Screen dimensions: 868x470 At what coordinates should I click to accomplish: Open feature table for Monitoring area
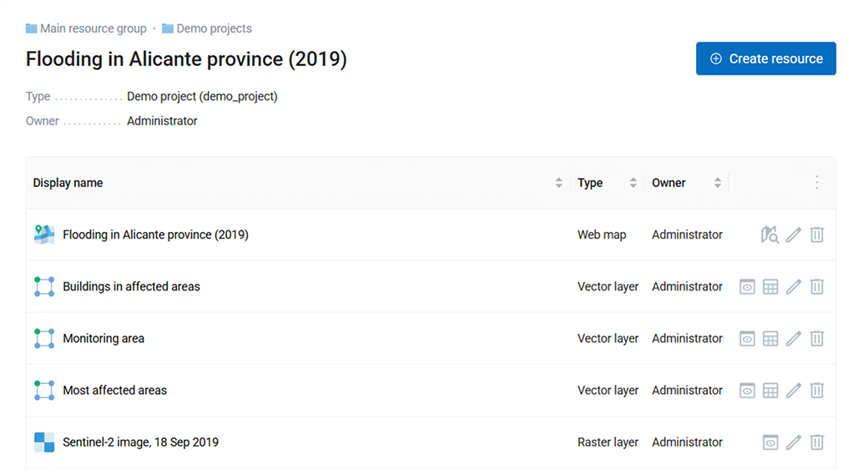[770, 339]
